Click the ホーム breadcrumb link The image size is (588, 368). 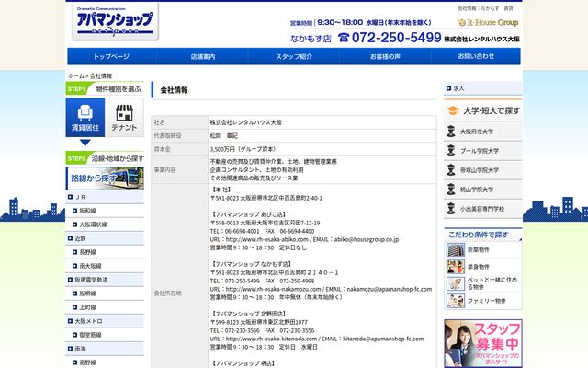tap(76, 75)
